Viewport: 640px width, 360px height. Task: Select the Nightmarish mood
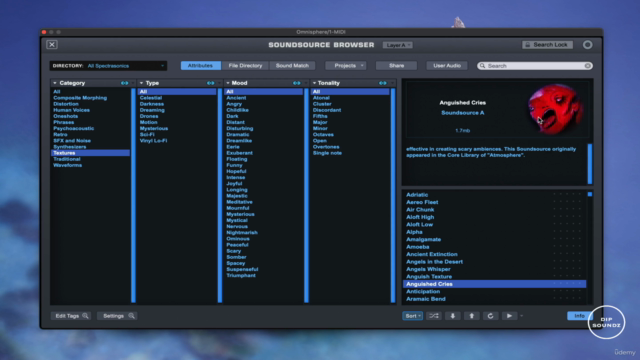(242, 232)
